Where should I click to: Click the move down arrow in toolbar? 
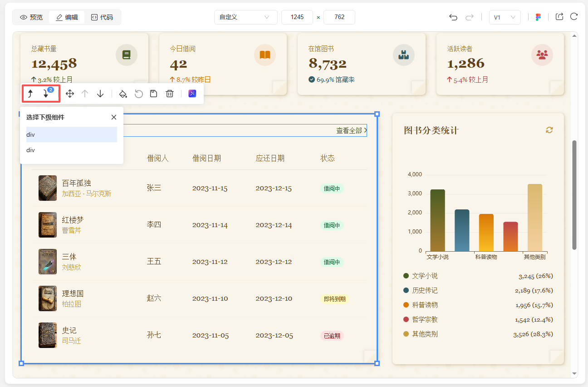(100, 94)
